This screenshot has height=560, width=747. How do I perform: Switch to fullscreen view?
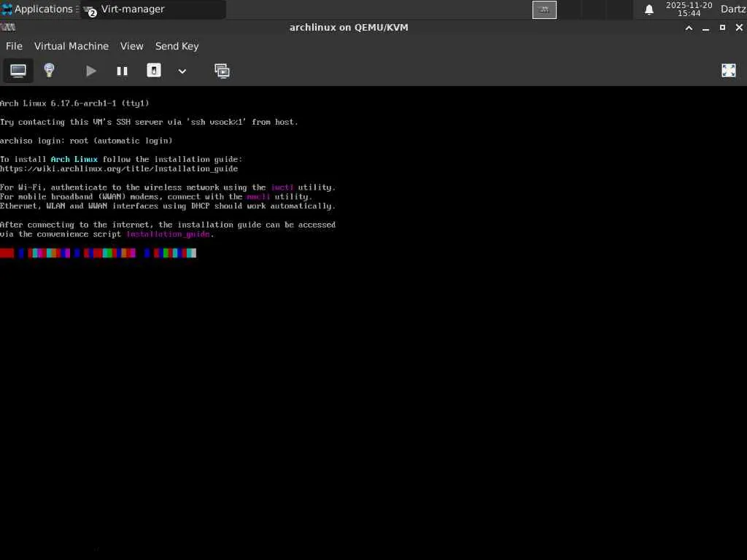pos(729,71)
